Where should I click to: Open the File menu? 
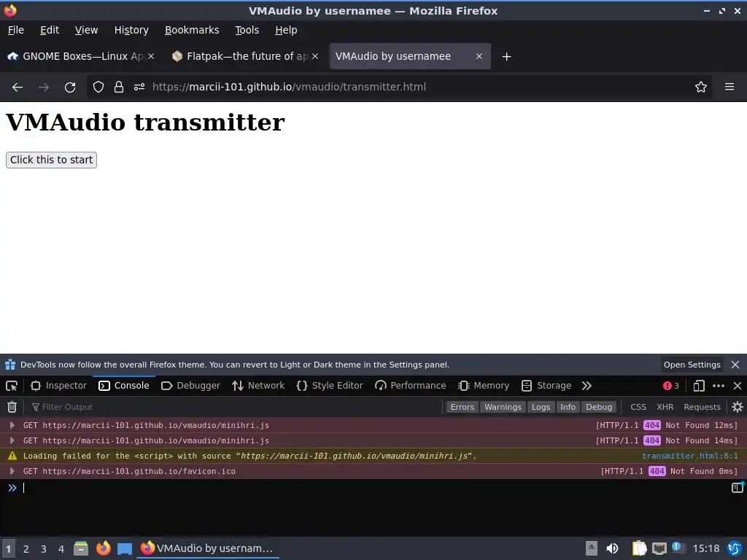pyautogui.click(x=16, y=30)
